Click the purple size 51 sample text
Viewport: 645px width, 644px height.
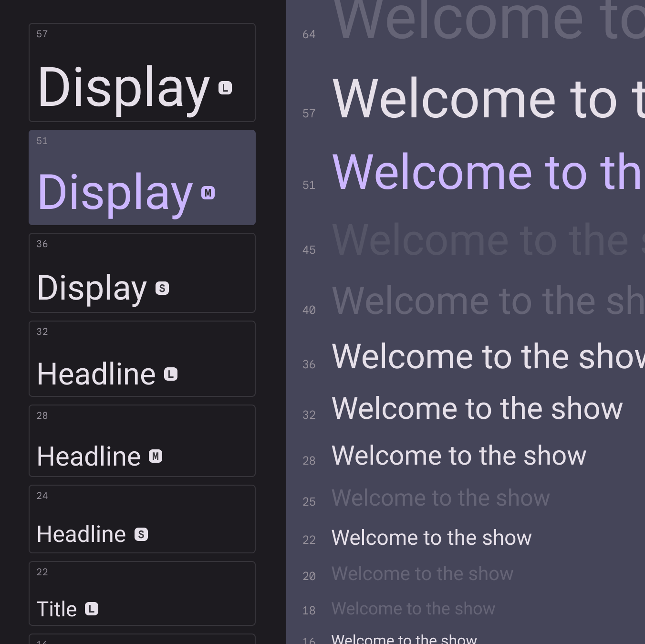pyautogui.click(x=487, y=173)
